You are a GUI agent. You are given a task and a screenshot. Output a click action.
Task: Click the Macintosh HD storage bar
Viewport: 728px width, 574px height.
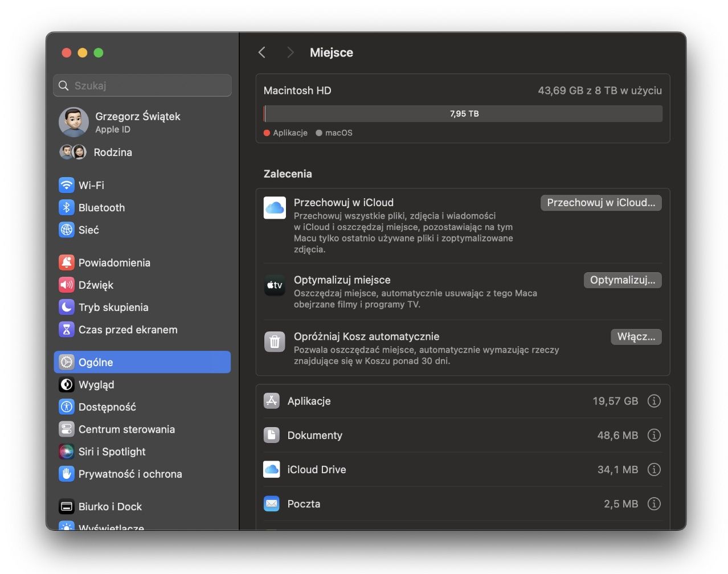463,114
